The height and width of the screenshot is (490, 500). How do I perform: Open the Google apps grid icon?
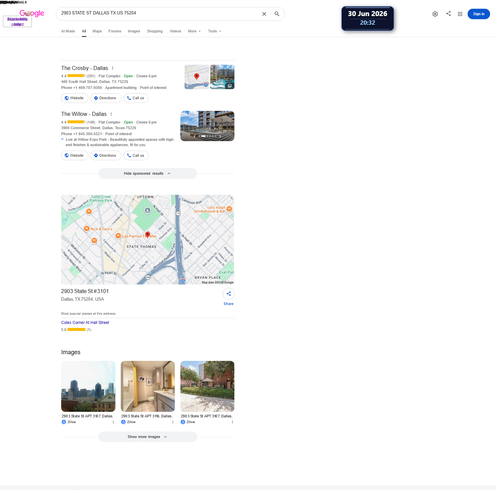(x=460, y=14)
